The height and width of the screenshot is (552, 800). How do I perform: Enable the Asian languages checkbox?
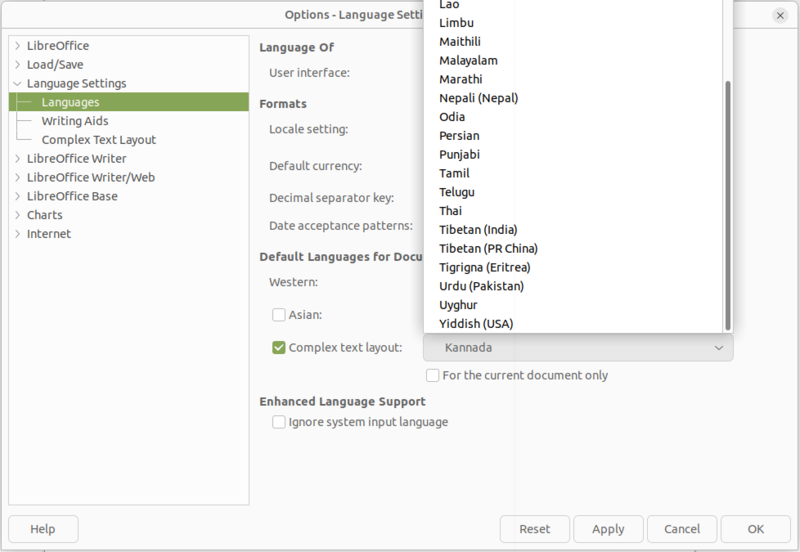279,315
